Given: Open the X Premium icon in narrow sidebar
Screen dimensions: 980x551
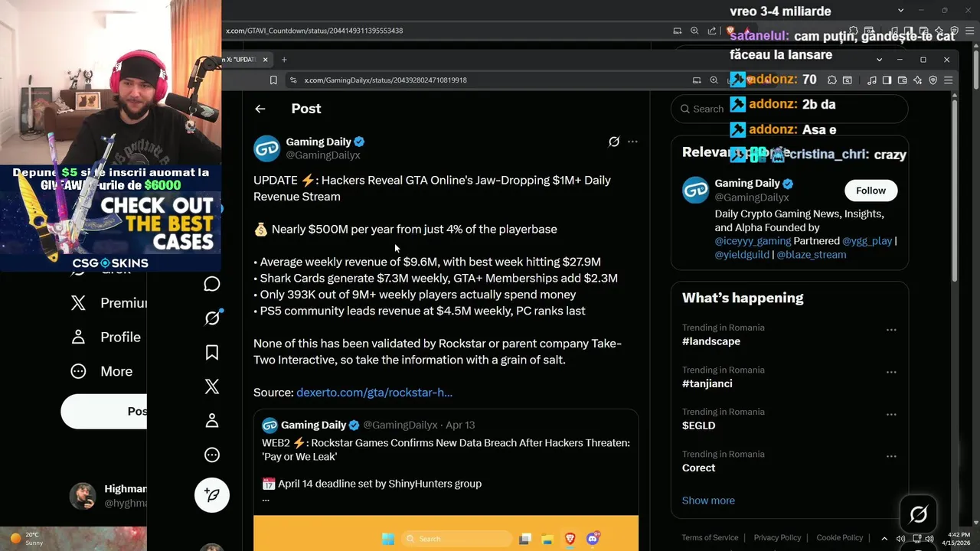Looking at the screenshot, I should (212, 386).
